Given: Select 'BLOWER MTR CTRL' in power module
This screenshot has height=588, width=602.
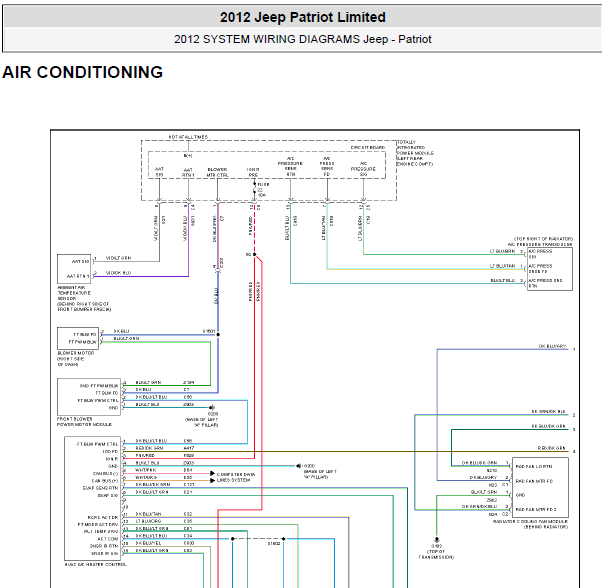Looking at the screenshot, I should 217,172.
